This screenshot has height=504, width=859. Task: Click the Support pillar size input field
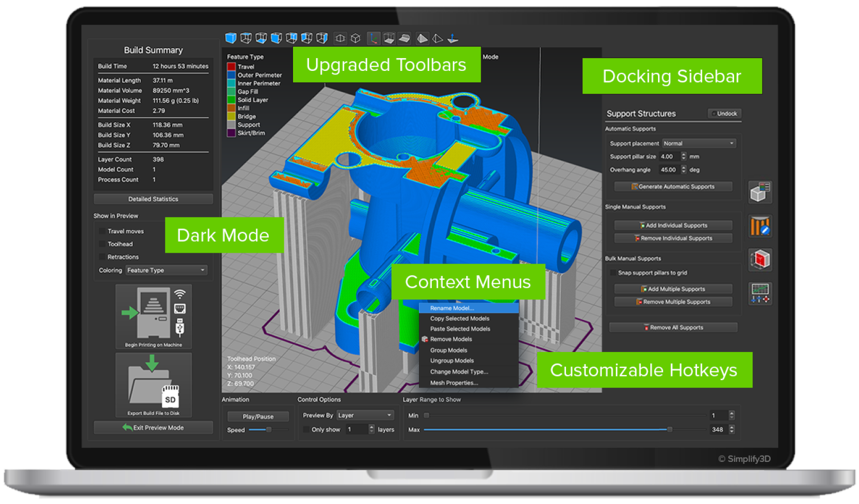(x=669, y=157)
